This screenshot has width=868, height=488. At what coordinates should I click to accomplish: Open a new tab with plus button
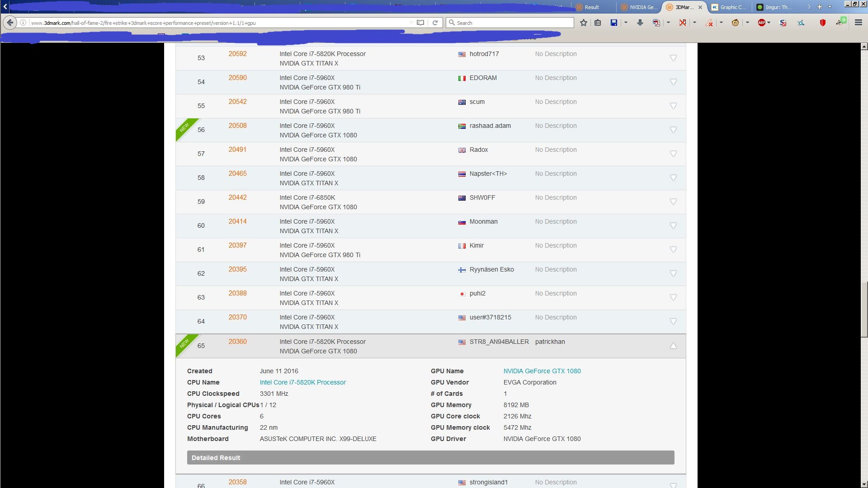tap(819, 7)
